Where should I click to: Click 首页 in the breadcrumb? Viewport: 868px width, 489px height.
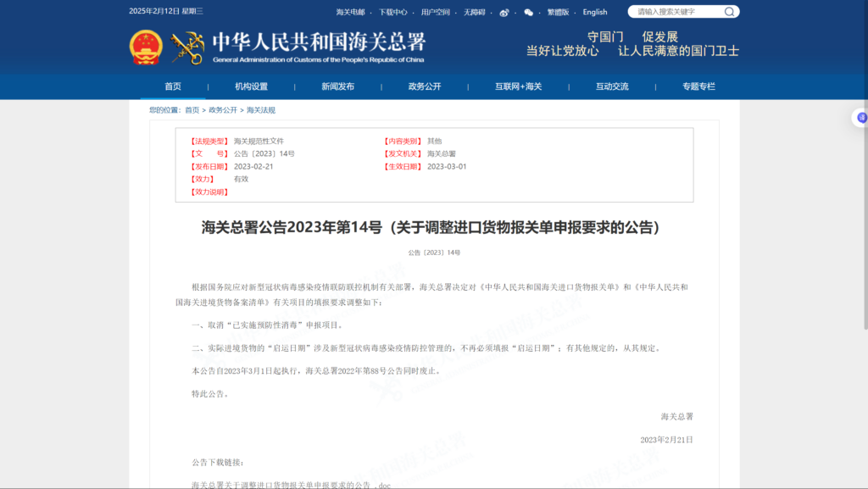(192, 110)
